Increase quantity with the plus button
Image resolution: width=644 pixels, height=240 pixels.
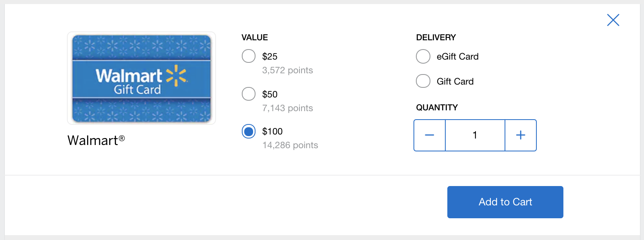(x=520, y=135)
